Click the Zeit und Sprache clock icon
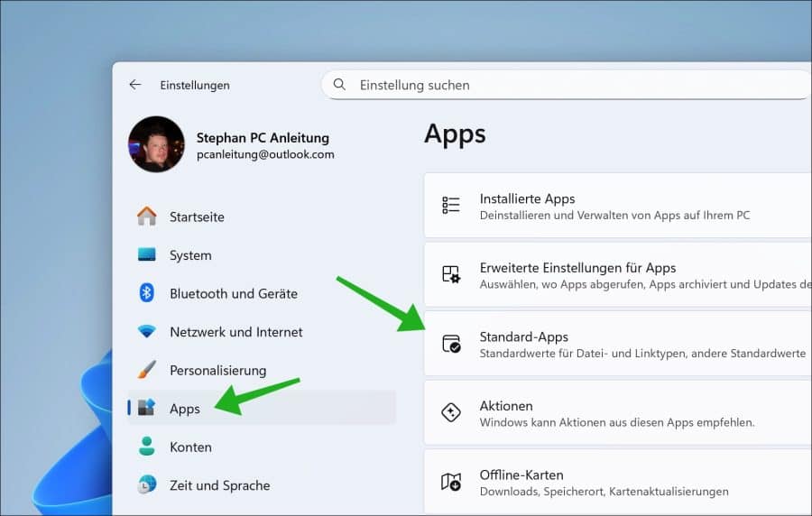Screen dimensions: 812x516 (x=146, y=485)
